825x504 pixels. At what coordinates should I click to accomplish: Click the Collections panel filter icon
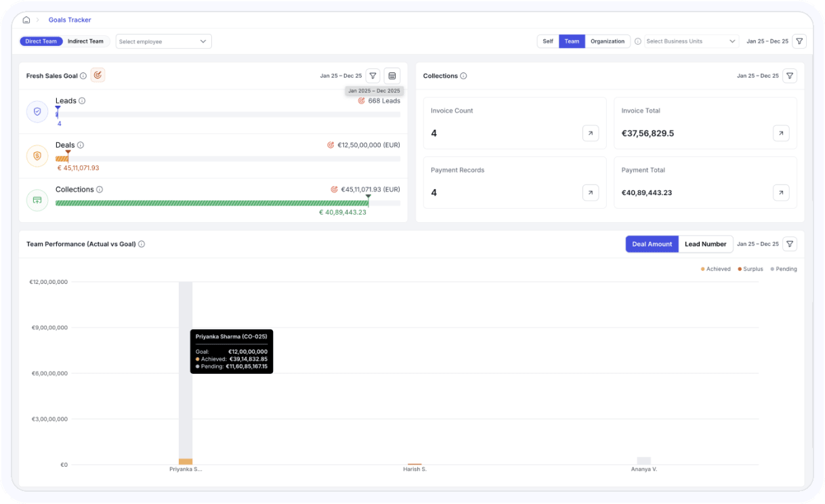(x=790, y=76)
